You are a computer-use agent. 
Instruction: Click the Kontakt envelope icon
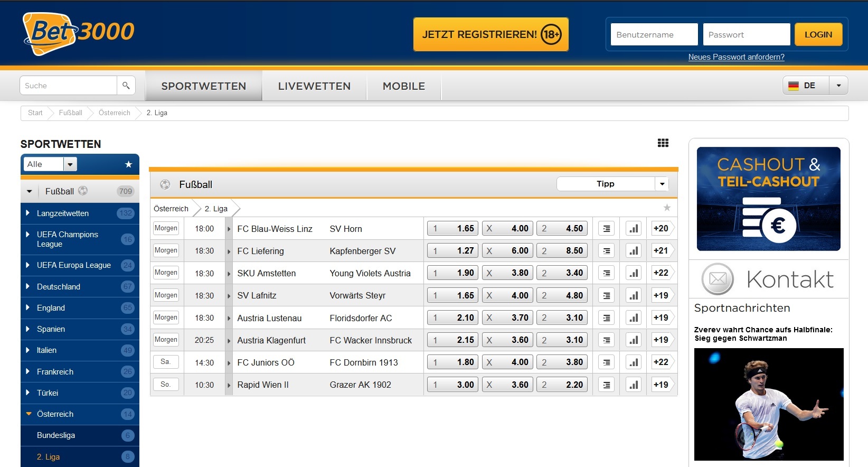pyautogui.click(x=718, y=278)
